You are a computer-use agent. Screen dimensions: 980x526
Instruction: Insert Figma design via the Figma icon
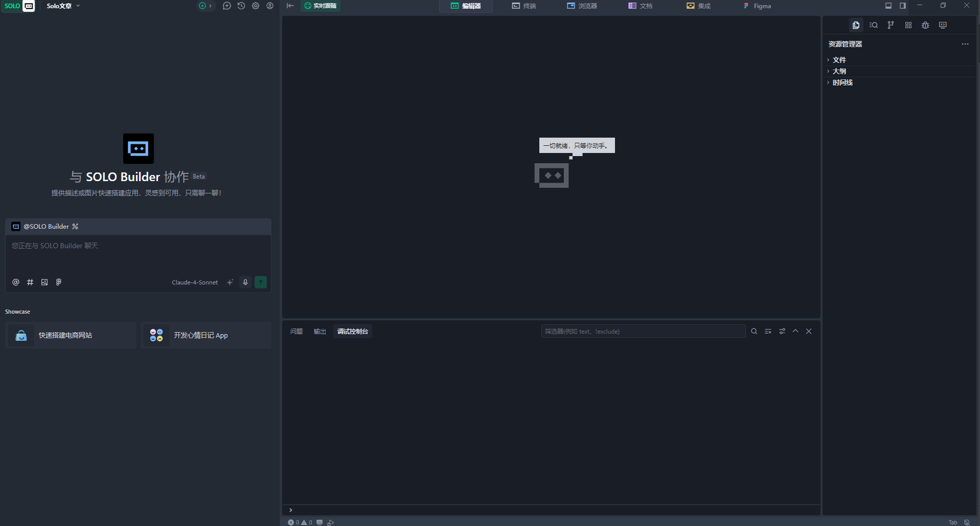(59, 282)
